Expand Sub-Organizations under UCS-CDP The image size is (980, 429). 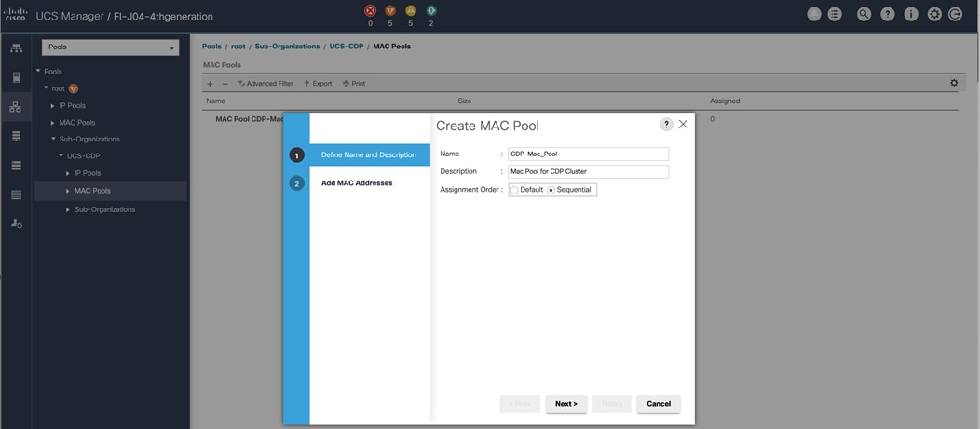coord(68,209)
